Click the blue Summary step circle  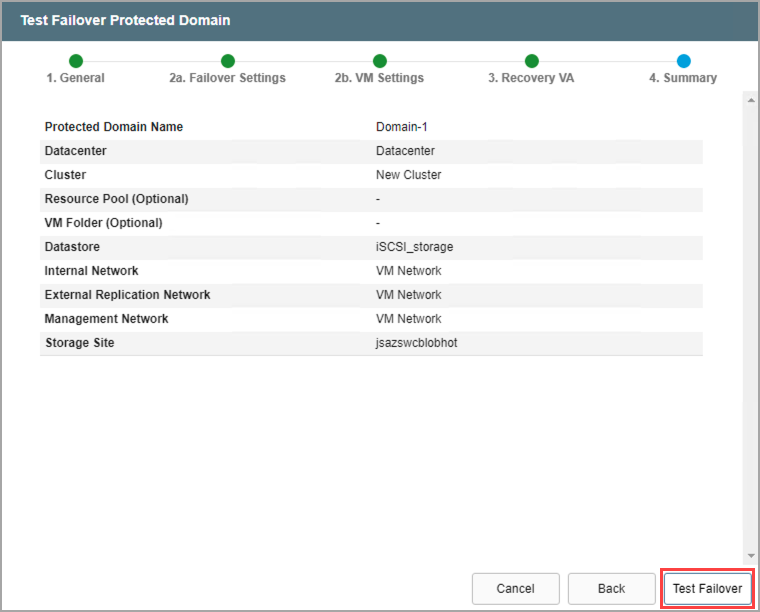(684, 61)
